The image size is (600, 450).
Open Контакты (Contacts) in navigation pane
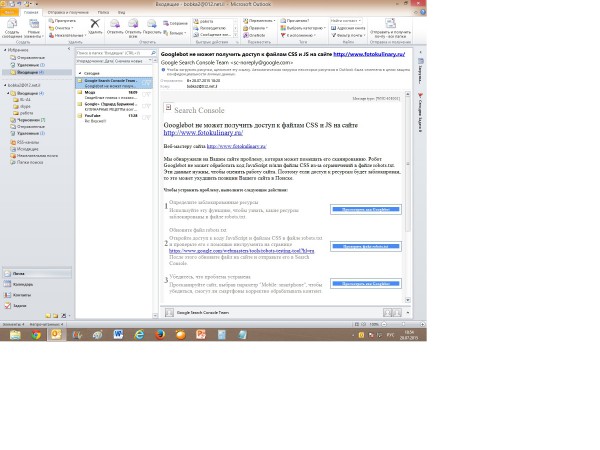pyautogui.click(x=37, y=295)
